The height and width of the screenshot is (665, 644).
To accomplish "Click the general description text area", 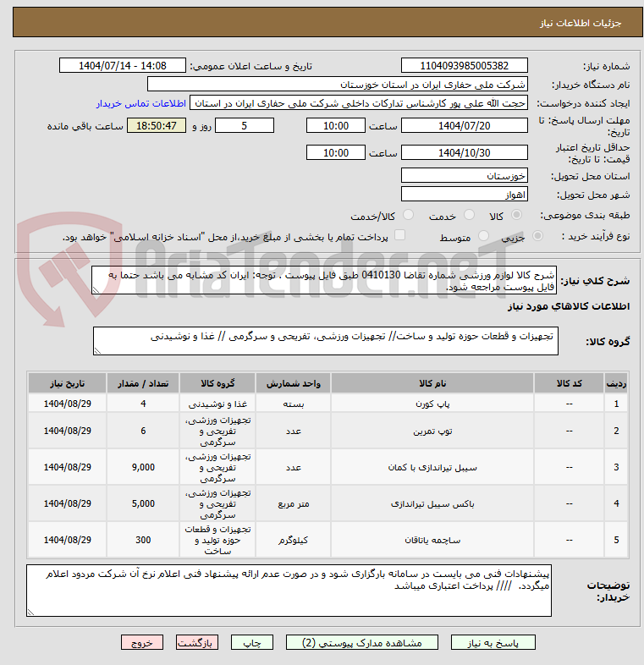I will click(324, 280).
